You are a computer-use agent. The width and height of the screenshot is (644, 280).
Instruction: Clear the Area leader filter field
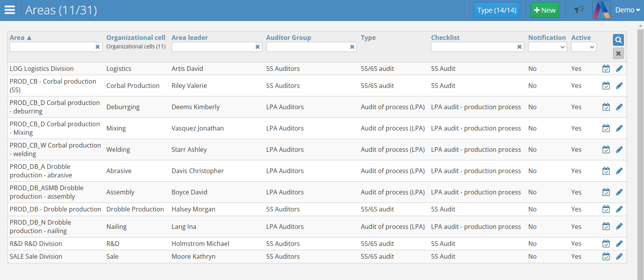coord(257,47)
